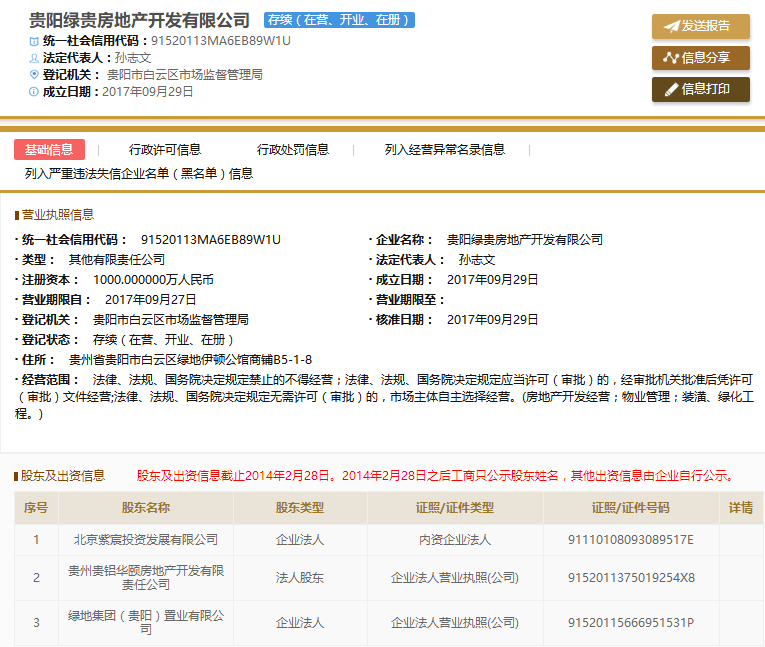The height and width of the screenshot is (647, 765).
Task: Open the 行政处罚信息 tab
Action: click(293, 149)
